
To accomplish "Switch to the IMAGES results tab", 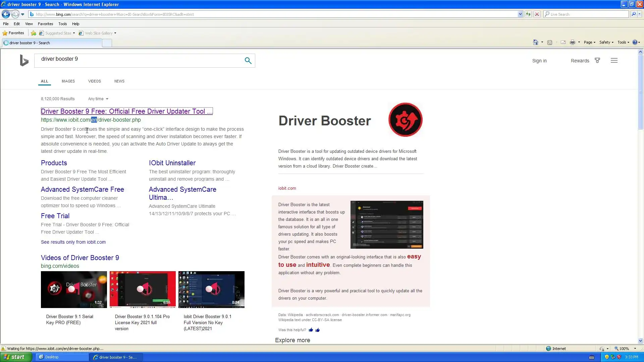I will coord(68,81).
